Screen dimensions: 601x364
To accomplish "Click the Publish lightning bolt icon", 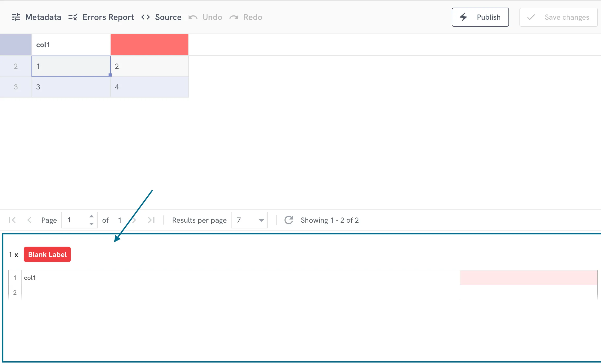I will pyautogui.click(x=464, y=17).
